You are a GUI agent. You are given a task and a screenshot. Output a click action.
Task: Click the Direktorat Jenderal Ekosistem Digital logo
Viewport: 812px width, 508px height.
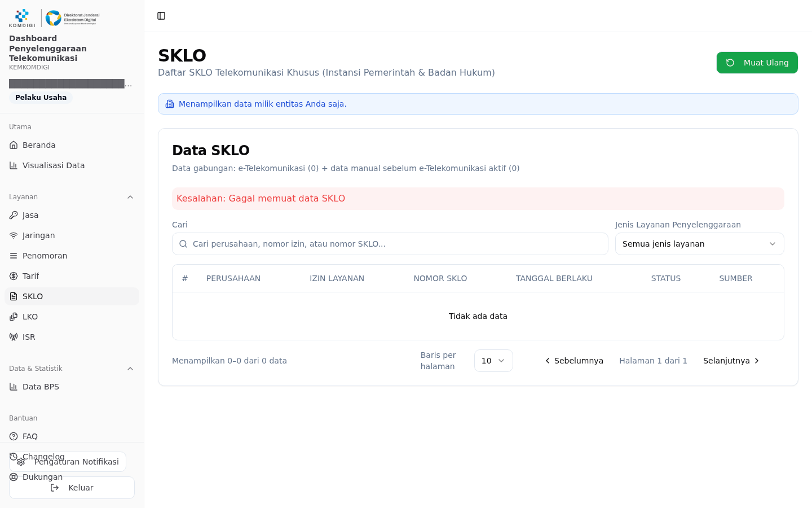click(x=73, y=18)
